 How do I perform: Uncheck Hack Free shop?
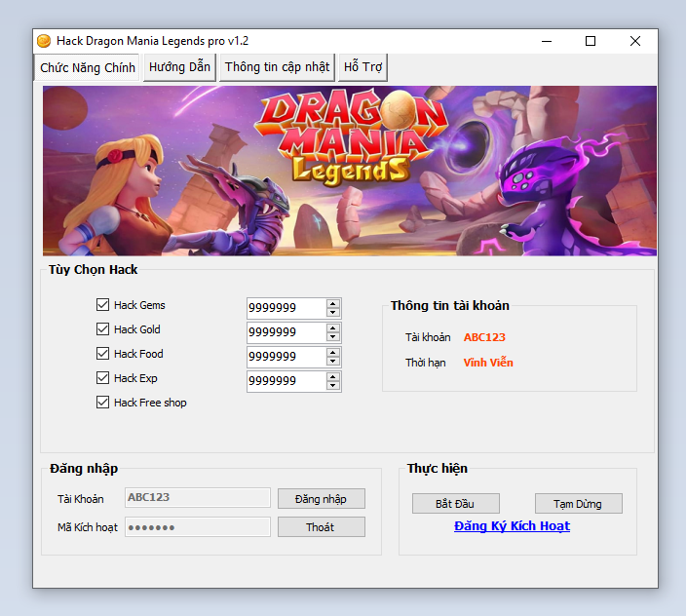[103, 403]
